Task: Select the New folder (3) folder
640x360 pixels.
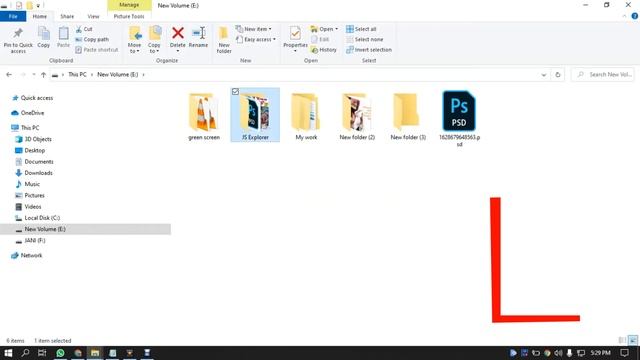Action: [408, 116]
